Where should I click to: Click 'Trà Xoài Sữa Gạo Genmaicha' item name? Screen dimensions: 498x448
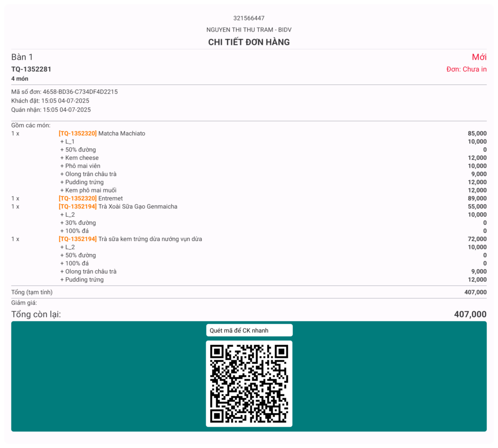tap(138, 207)
